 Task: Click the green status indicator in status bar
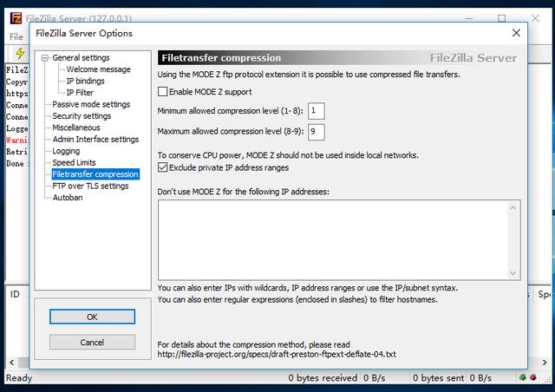coord(522,377)
